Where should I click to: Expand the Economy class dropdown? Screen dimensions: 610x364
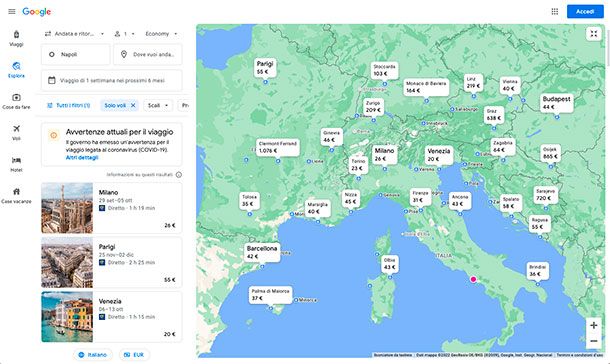pos(161,34)
